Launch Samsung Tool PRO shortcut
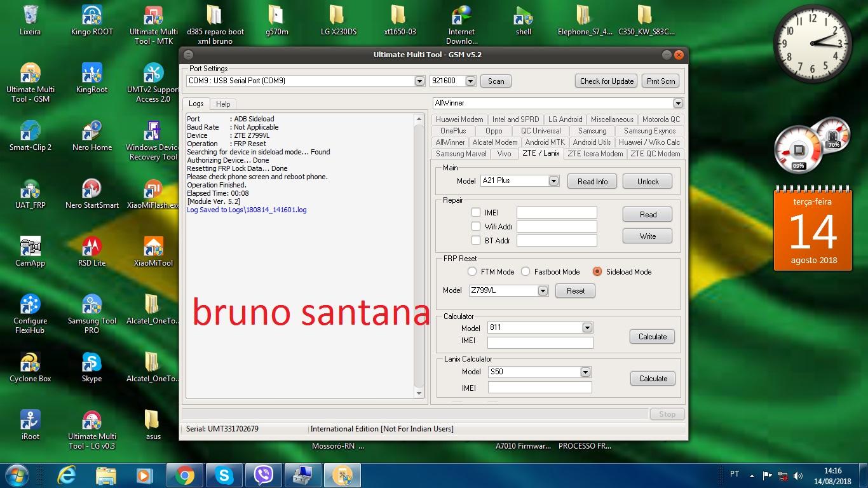The height and width of the screenshot is (488, 868). point(92,314)
